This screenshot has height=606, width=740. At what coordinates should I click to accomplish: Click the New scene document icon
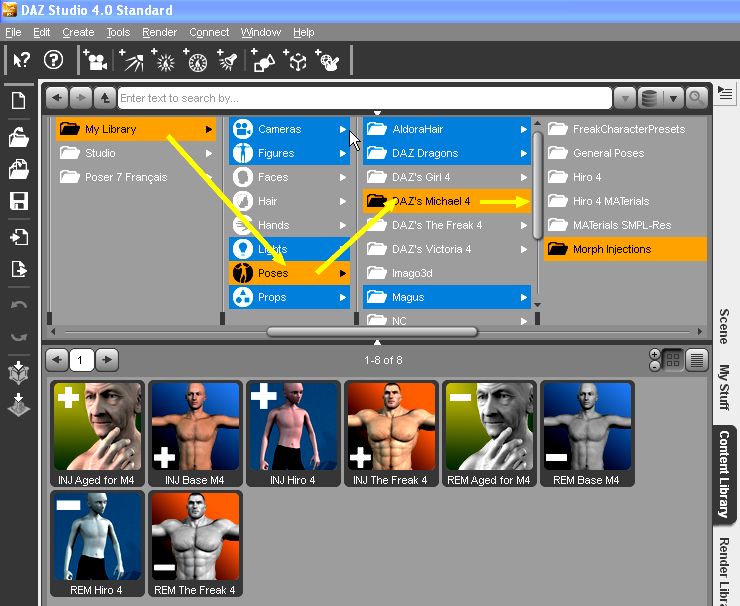point(18,101)
